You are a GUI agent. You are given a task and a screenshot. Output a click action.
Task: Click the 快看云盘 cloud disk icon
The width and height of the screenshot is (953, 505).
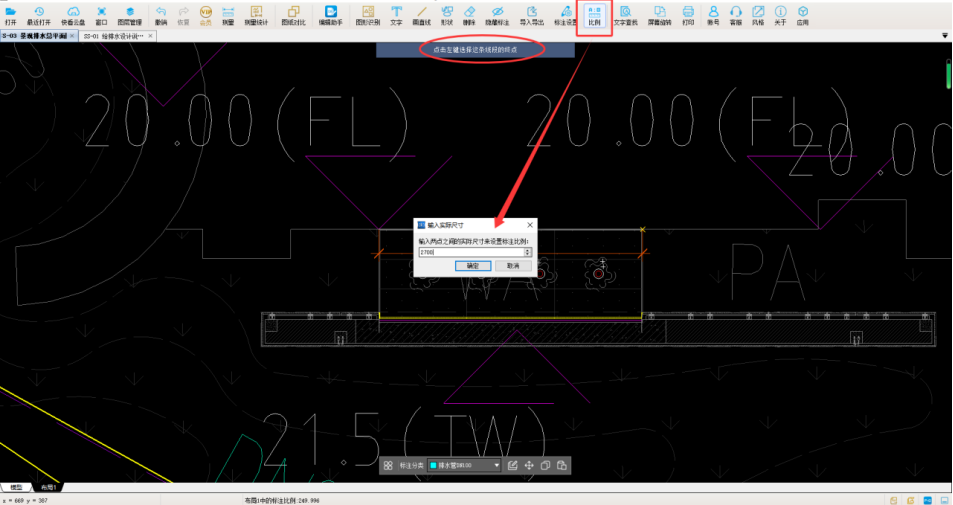(x=73, y=14)
